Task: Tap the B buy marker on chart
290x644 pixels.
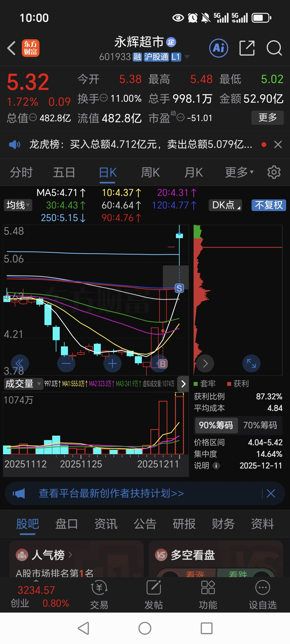Action: coord(163,364)
